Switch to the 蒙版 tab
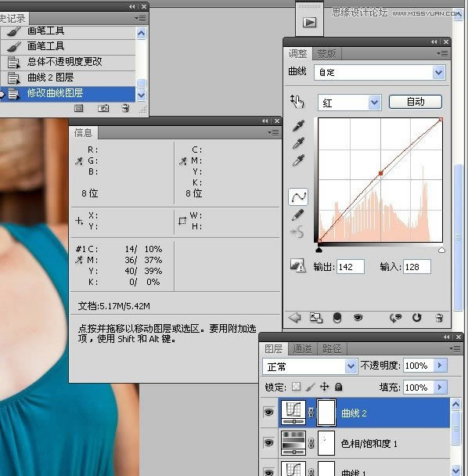The height and width of the screenshot is (476, 468). (326, 54)
